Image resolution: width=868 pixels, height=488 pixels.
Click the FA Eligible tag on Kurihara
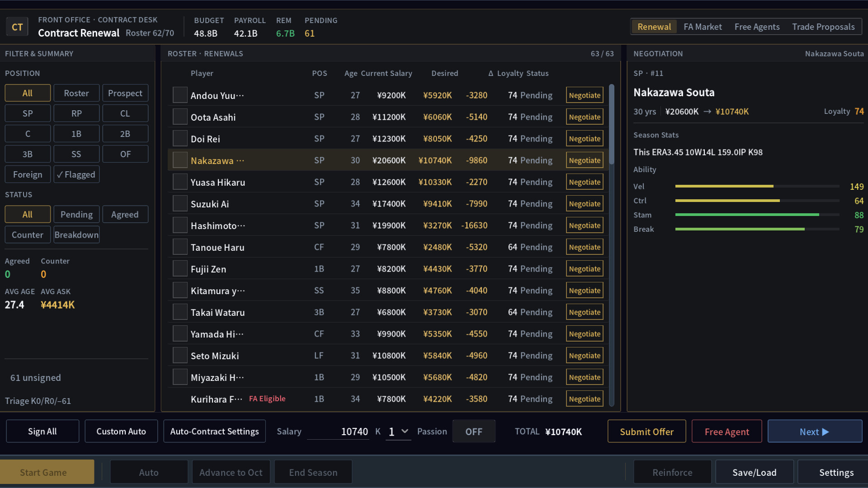point(267,399)
